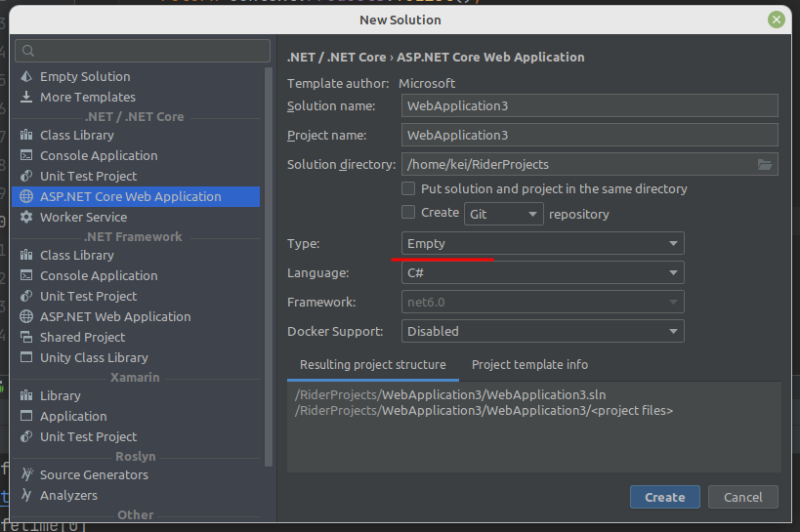Click into the Solution name text field

(x=589, y=105)
